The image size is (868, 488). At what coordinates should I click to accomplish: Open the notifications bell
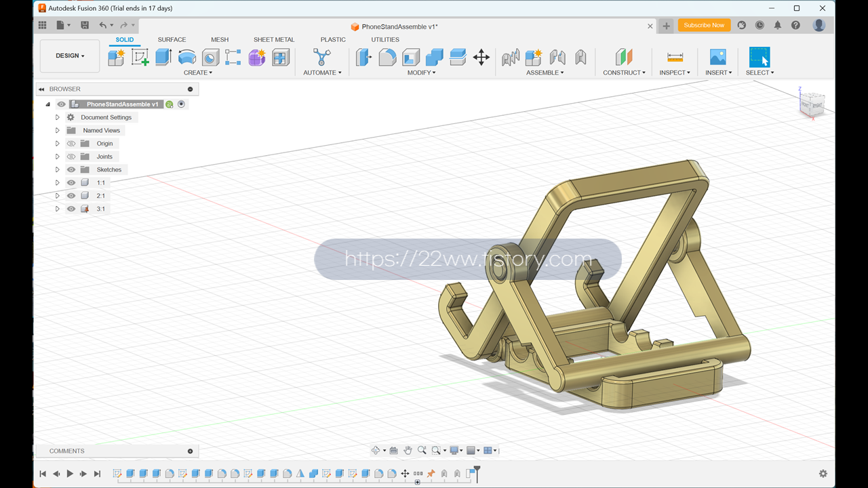tap(778, 25)
